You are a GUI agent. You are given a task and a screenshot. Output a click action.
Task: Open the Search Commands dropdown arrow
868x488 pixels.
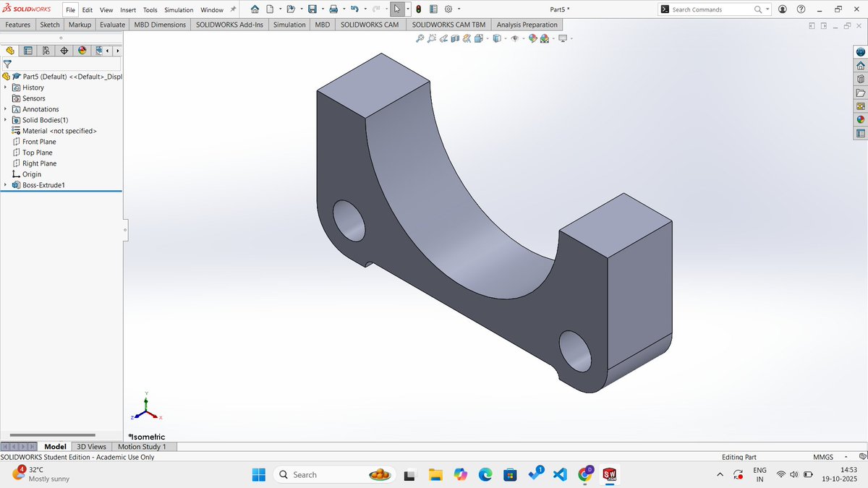pos(767,9)
